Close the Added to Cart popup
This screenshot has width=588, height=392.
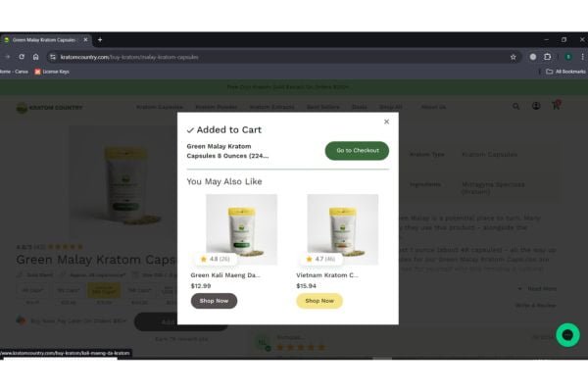pos(386,122)
